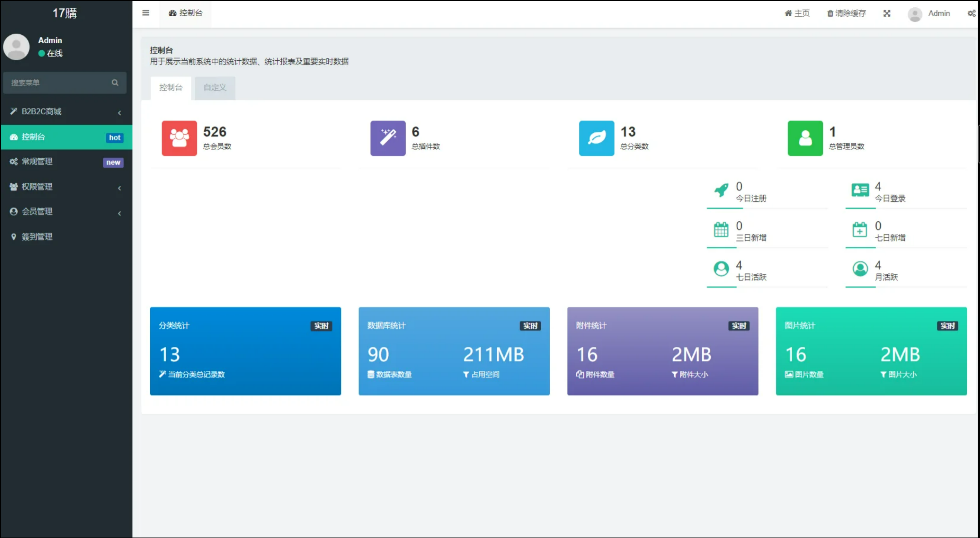Go to 主页 link in header
The width and height of the screenshot is (980, 538).
[797, 14]
